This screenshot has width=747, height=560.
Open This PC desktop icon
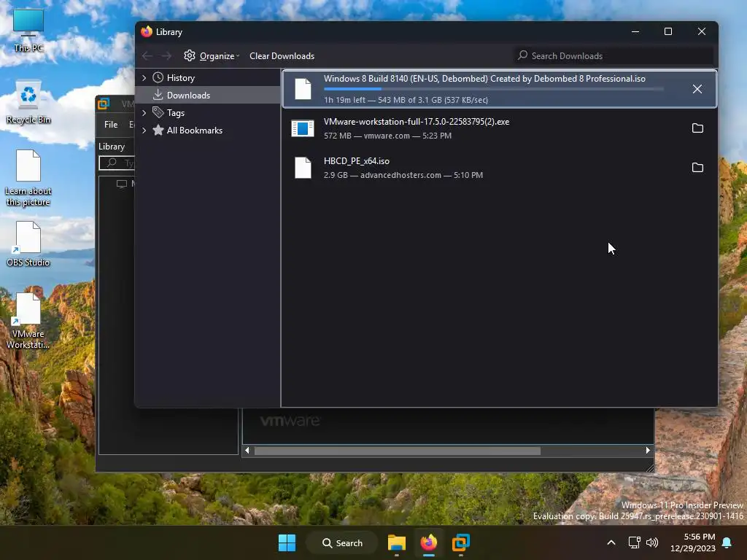28,31
